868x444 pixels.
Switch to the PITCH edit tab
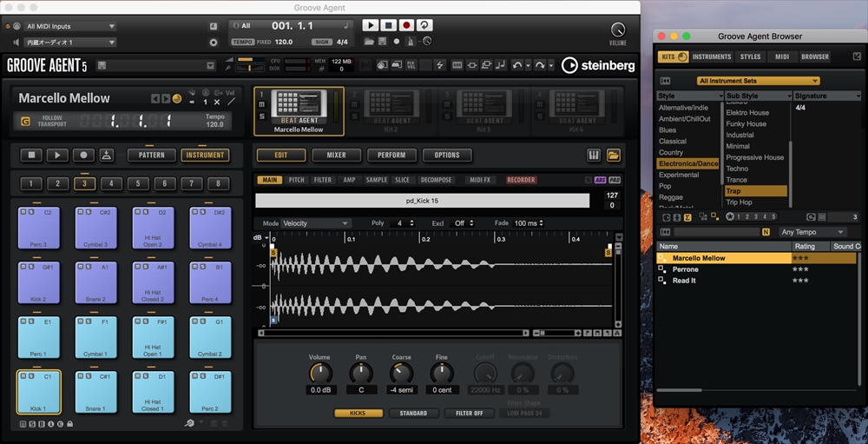click(x=297, y=180)
